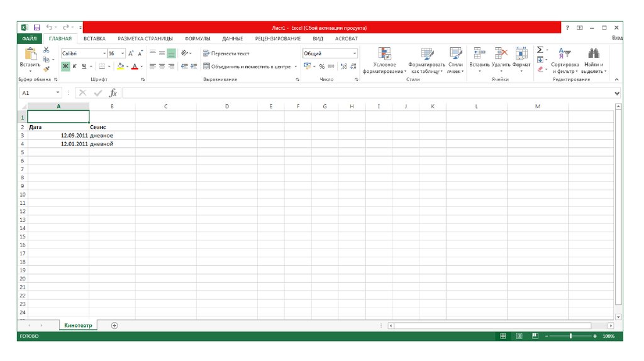Screen dimensions: 644x361
Task: Click the Insert Function fx icon
Action: pyautogui.click(x=113, y=92)
